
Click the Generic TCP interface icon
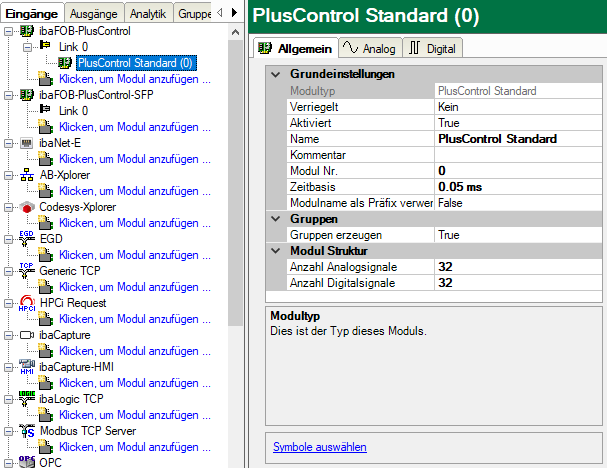tap(27, 271)
